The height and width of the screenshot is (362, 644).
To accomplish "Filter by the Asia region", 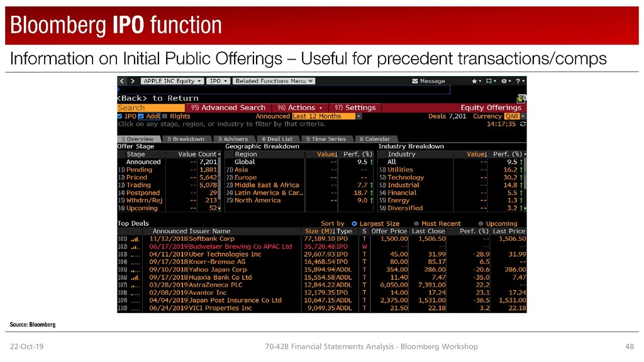I will 241,170.
